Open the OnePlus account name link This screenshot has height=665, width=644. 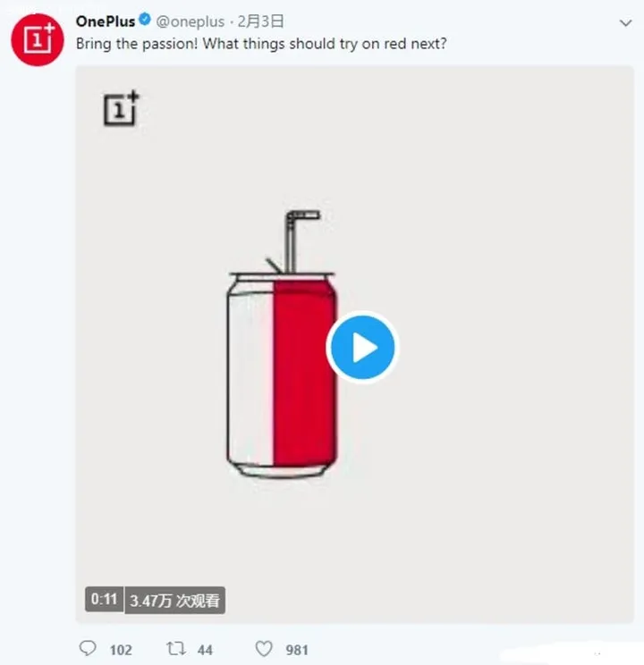coord(106,22)
